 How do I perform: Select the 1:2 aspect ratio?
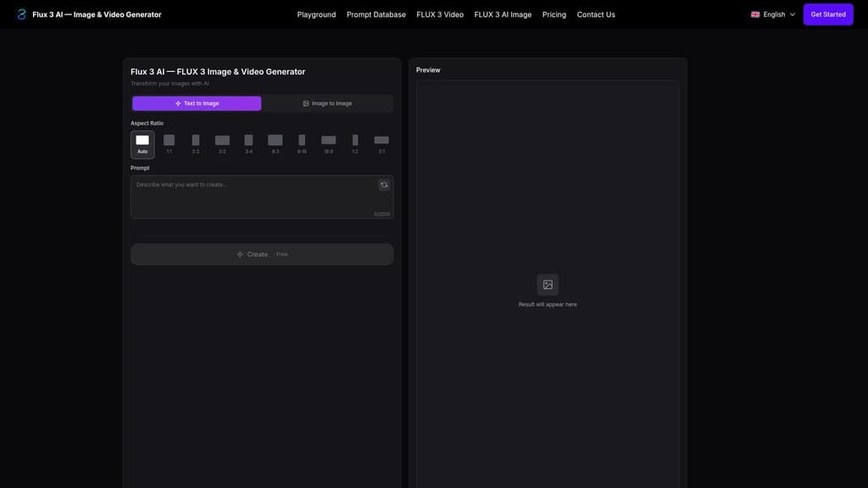(x=355, y=144)
